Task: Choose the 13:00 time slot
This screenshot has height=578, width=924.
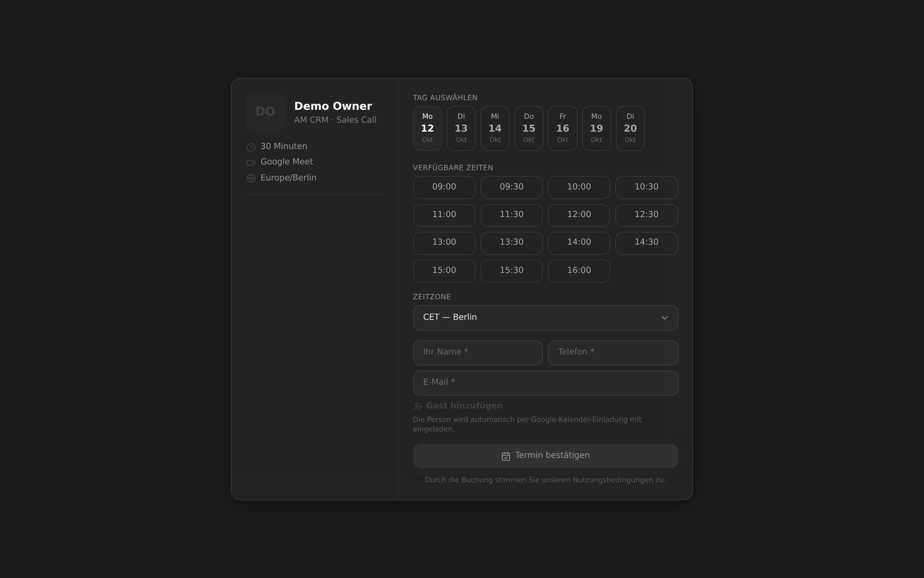Action: pos(444,243)
